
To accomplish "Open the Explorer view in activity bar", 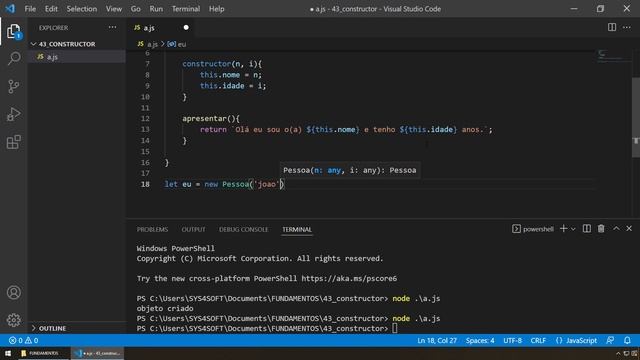I will click(x=13, y=32).
